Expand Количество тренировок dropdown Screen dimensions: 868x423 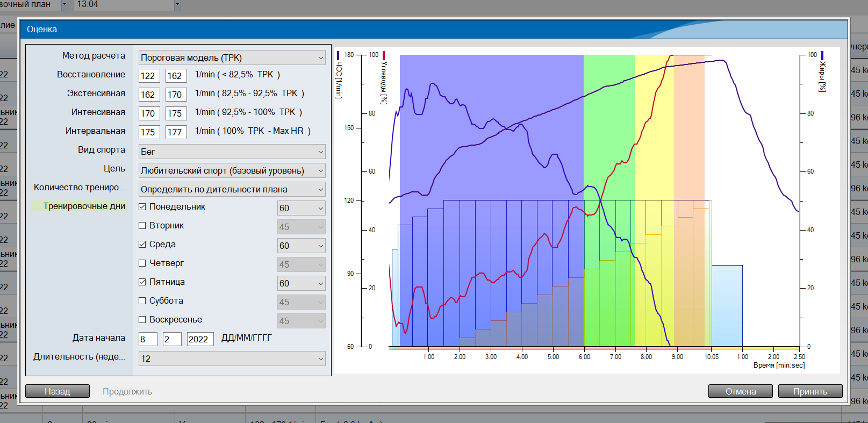tap(232, 189)
